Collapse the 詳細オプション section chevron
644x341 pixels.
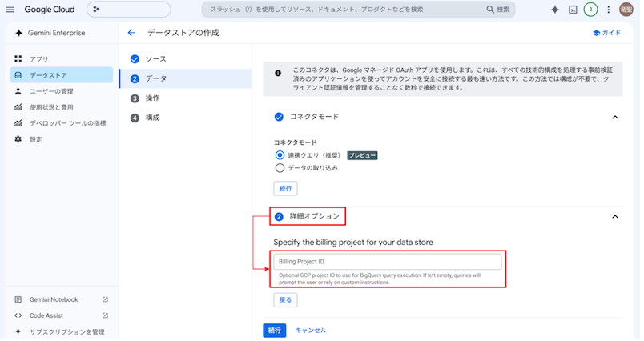[x=615, y=217]
